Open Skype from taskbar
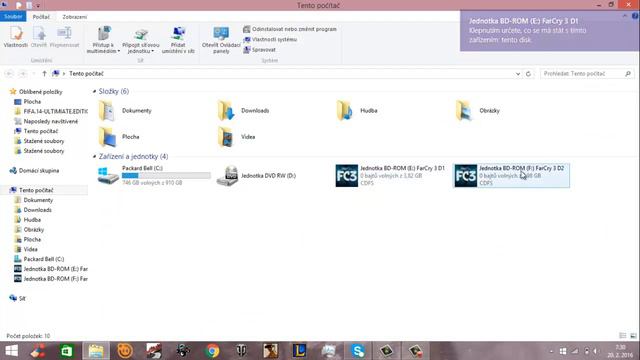Screen dimensions: 640x360 [x=358, y=351]
